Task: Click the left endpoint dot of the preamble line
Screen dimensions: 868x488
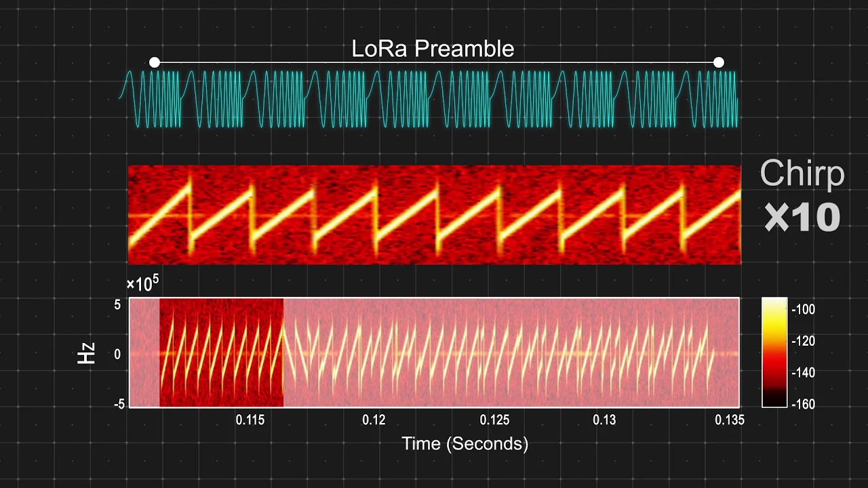Action: pyautogui.click(x=155, y=62)
